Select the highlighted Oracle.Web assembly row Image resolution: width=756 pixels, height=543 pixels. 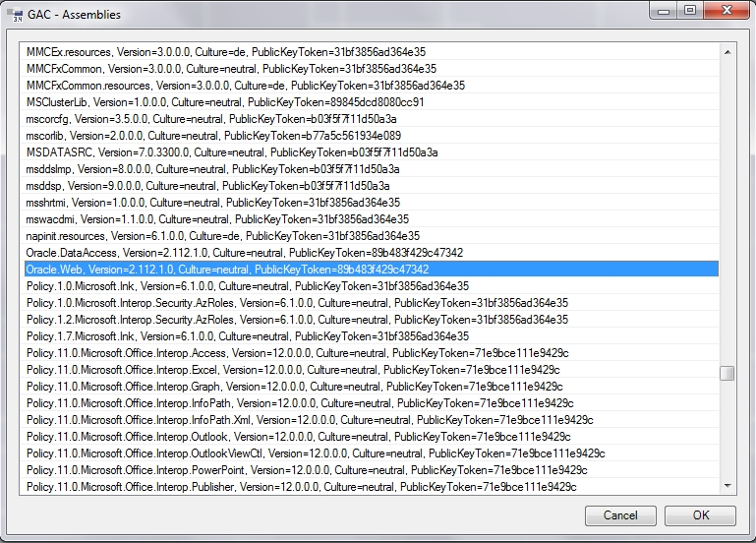(227, 270)
